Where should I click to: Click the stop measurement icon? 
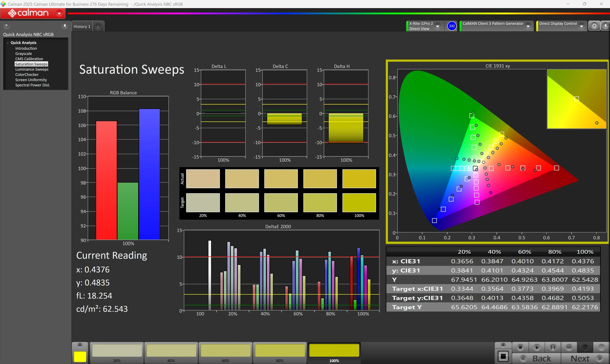coord(520,347)
